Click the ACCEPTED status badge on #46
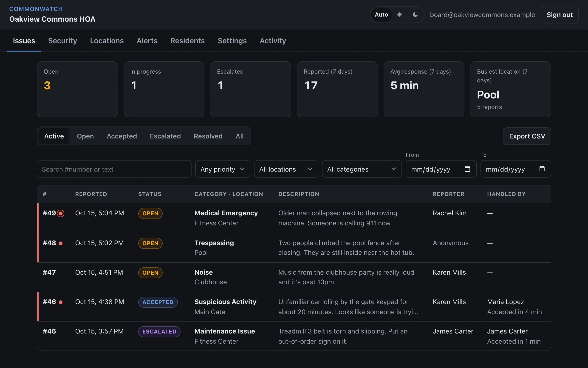 click(x=158, y=302)
